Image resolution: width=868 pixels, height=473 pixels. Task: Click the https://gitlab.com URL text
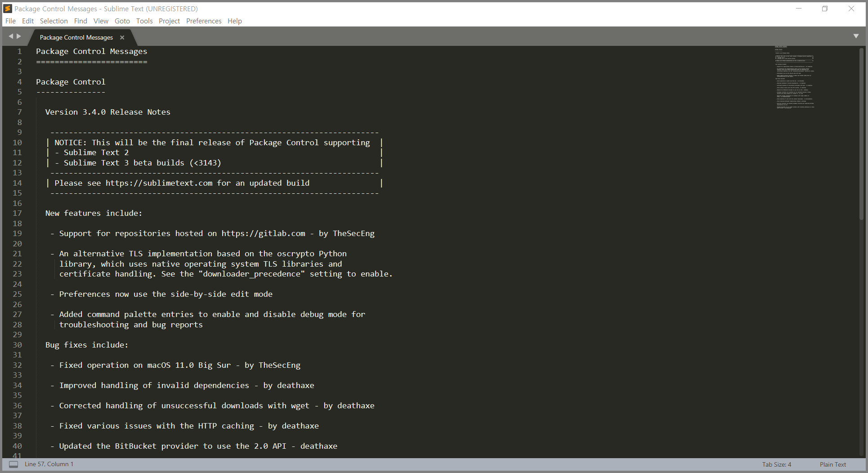point(263,233)
